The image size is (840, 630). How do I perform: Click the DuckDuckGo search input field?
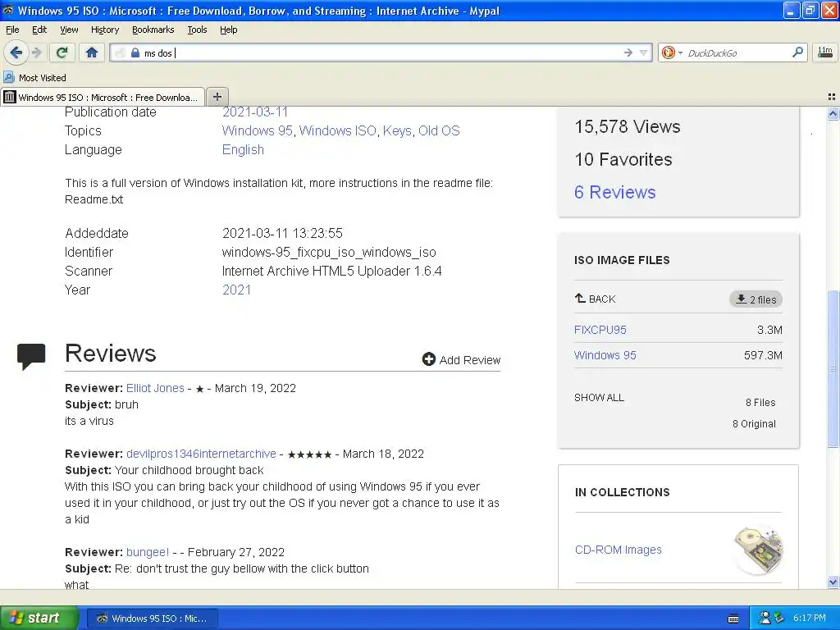click(x=737, y=52)
